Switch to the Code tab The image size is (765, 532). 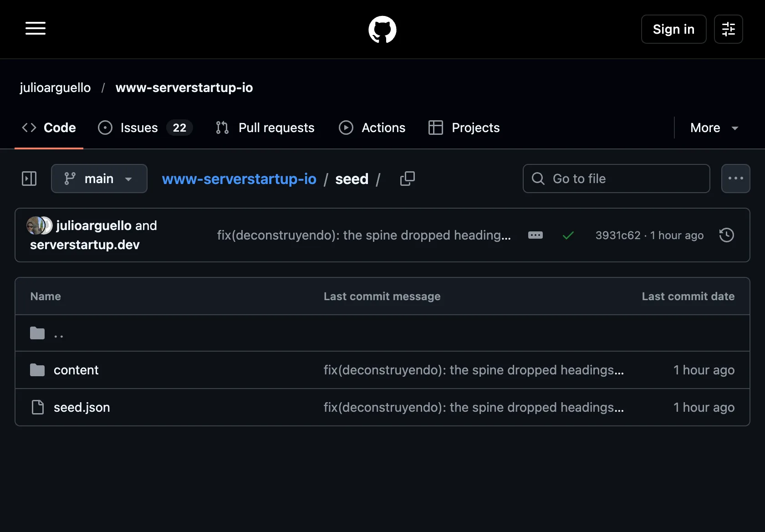coord(49,128)
